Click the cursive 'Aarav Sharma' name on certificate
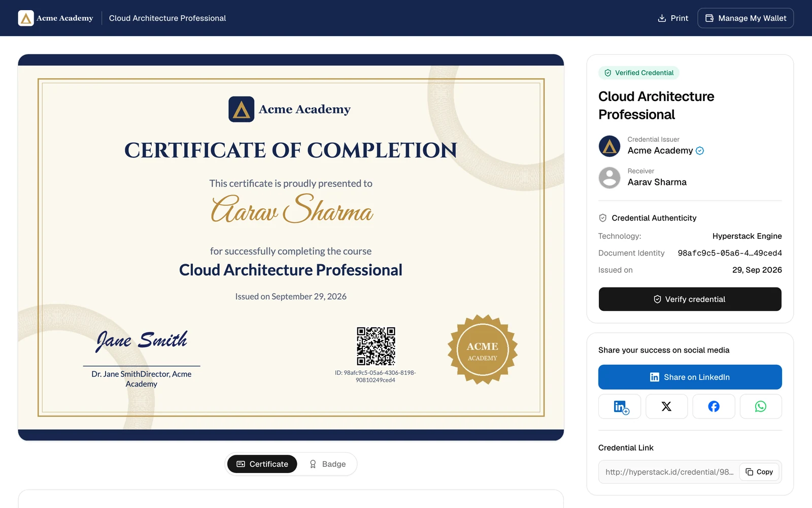The height and width of the screenshot is (508, 812). [x=292, y=209]
